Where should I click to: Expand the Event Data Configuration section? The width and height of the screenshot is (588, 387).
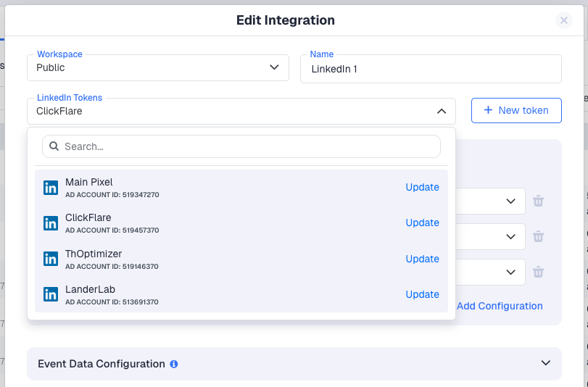pos(545,363)
